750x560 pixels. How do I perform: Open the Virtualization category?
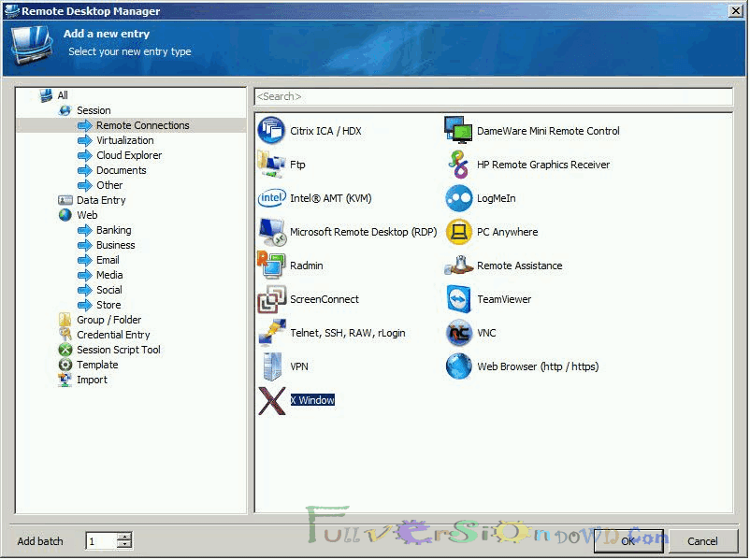click(x=124, y=140)
